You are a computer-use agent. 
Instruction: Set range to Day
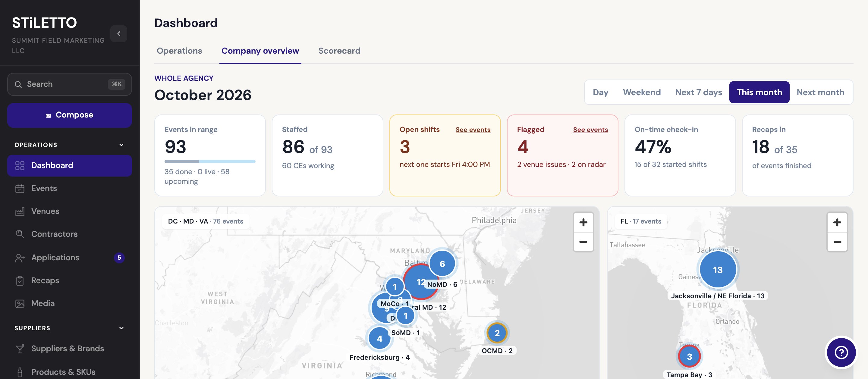point(600,92)
